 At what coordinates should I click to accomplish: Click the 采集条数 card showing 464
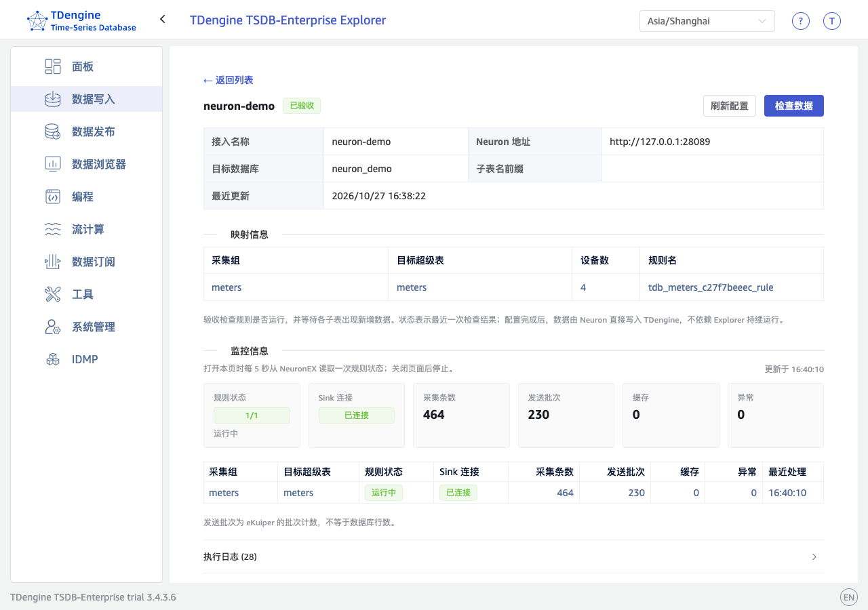pos(461,415)
